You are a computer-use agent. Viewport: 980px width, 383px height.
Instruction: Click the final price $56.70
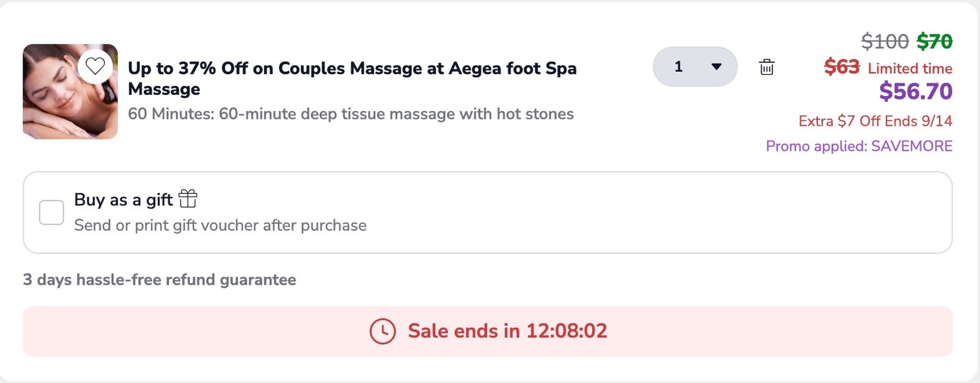[x=916, y=91]
